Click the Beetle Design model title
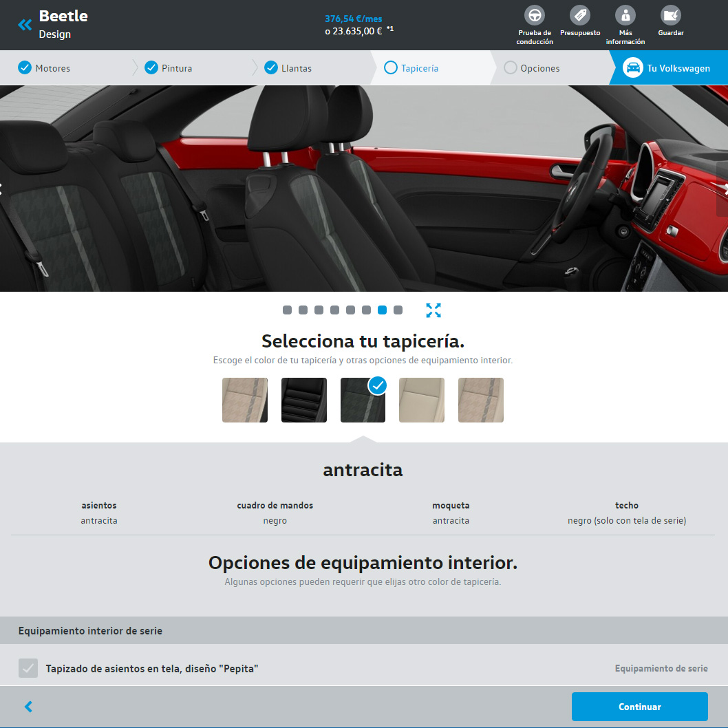The width and height of the screenshot is (728, 728). pyautogui.click(x=63, y=23)
